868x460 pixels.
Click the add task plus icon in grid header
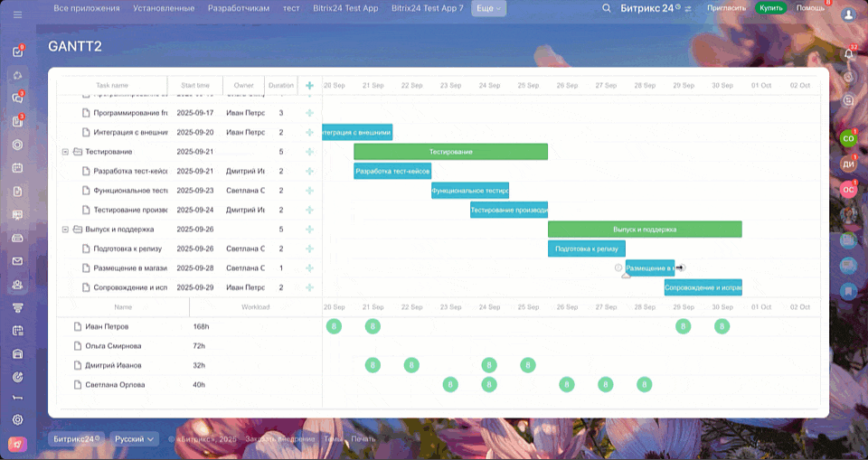pos(309,86)
